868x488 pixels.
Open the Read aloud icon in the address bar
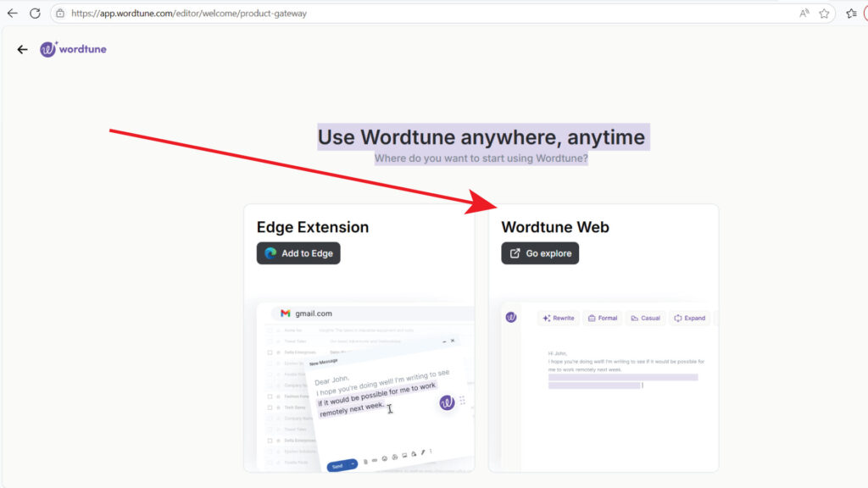(804, 14)
